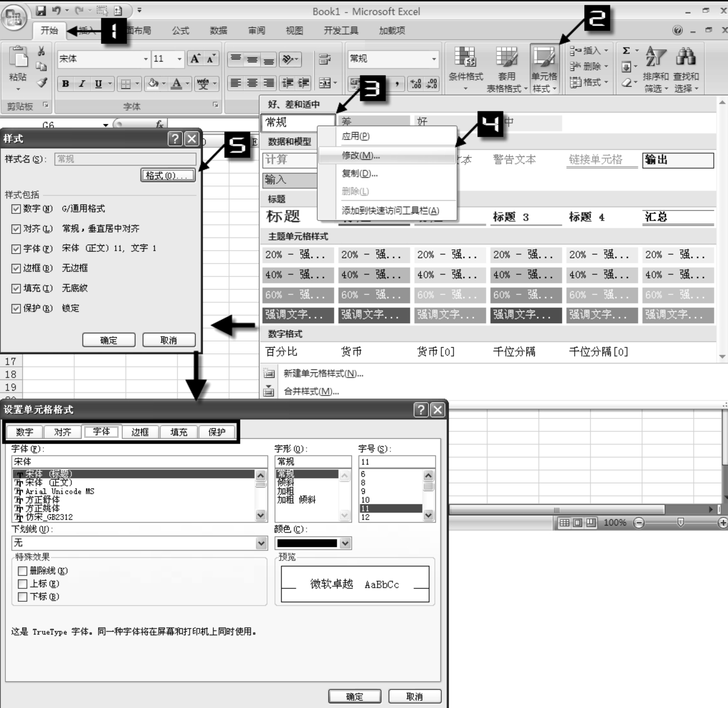Click the Cut scissors icon

coord(42,51)
